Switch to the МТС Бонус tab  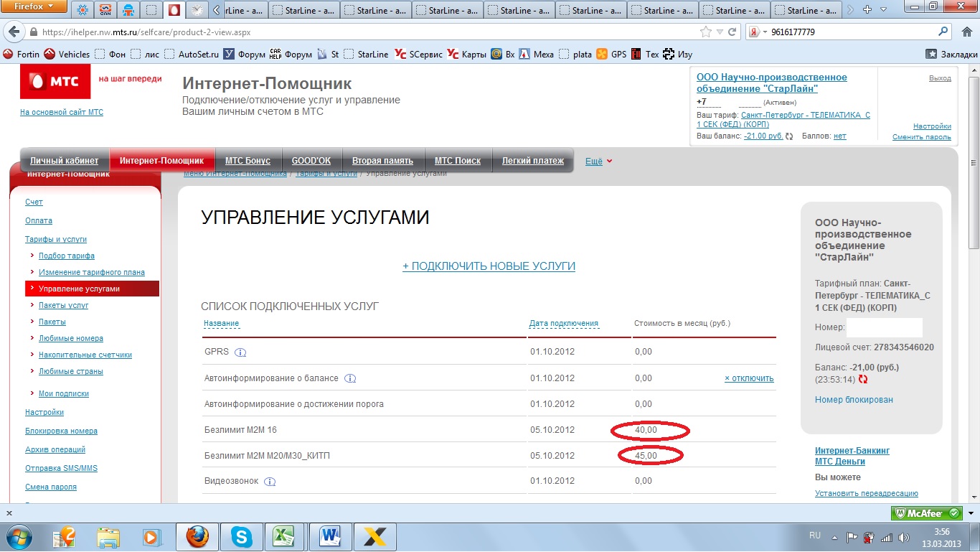[x=248, y=161]
